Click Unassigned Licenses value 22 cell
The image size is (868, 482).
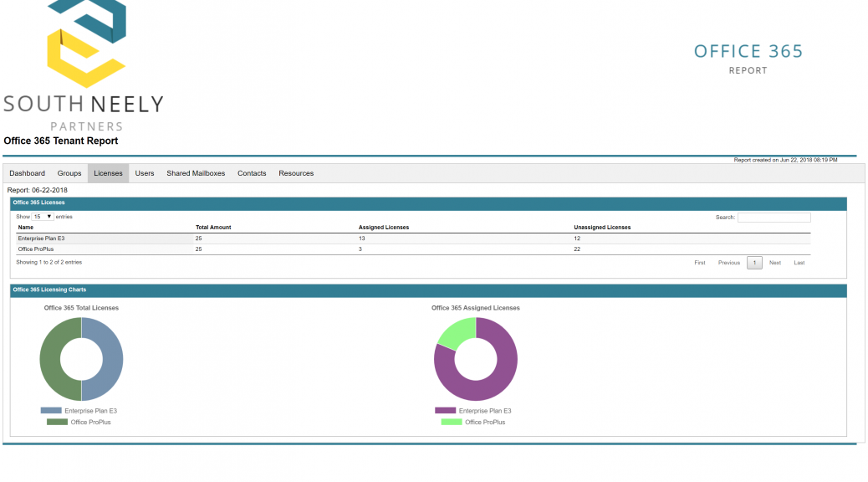click(x=577, y=249)
